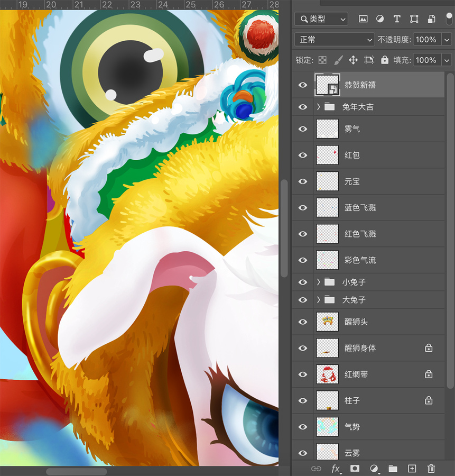Image resolution: width=455 pixels, height=476 pixels.
Task: Lock transparent pixels checkerboard icon
Action: coord(322,60)
